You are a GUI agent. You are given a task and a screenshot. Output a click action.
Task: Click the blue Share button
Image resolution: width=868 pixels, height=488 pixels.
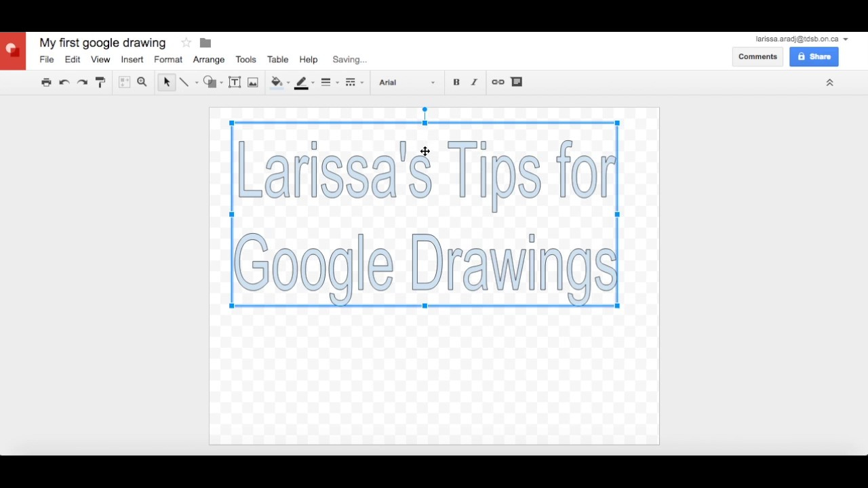(814, 57)
